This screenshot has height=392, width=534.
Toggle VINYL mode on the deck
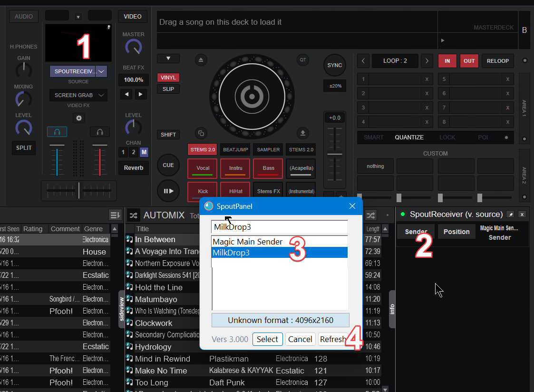click(x=168, y=78)
